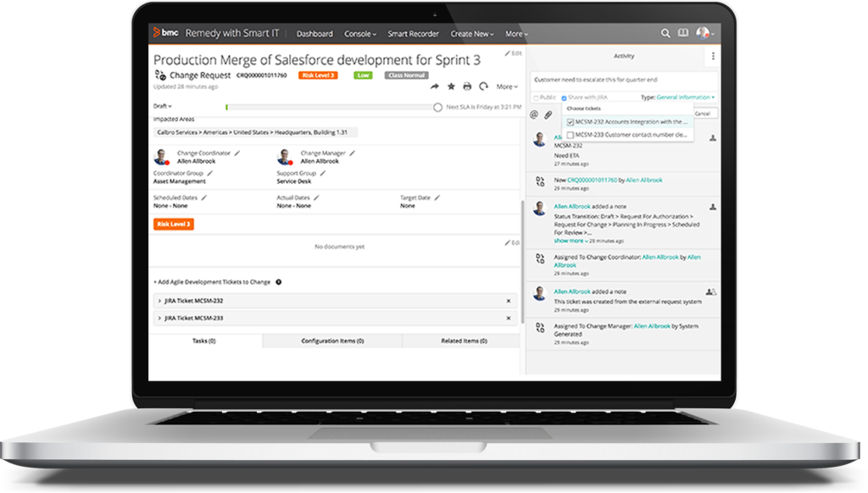The height and width of the screenshot is (493, 868).
Task: Click the @ mention icon
Action: tap(534, 114)
